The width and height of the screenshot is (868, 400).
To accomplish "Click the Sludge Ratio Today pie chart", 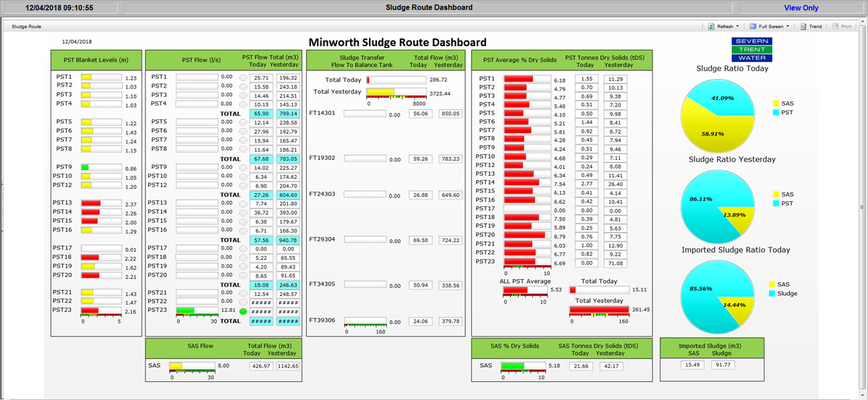I will 716,114.
